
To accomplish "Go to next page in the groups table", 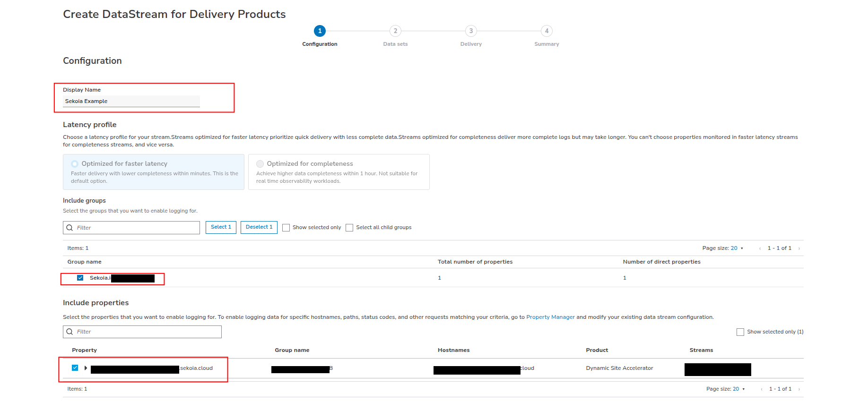I will (799, 248).
